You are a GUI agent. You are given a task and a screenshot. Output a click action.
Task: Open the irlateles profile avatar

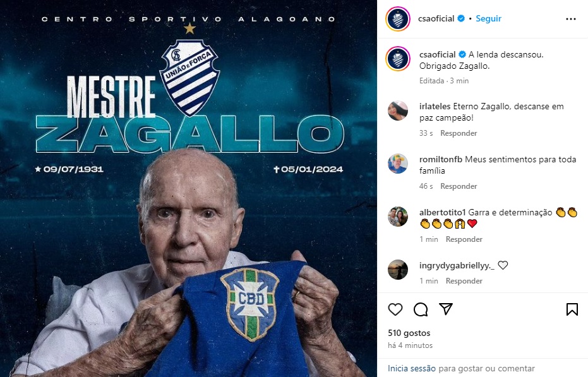[x=397, y=111]
